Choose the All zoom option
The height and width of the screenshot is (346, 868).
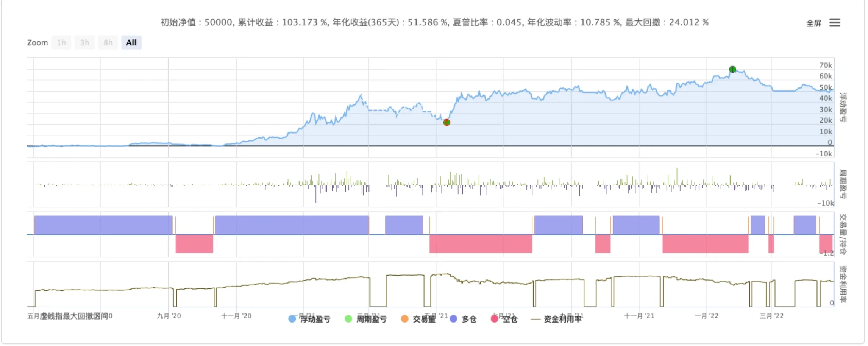[131, 42]
